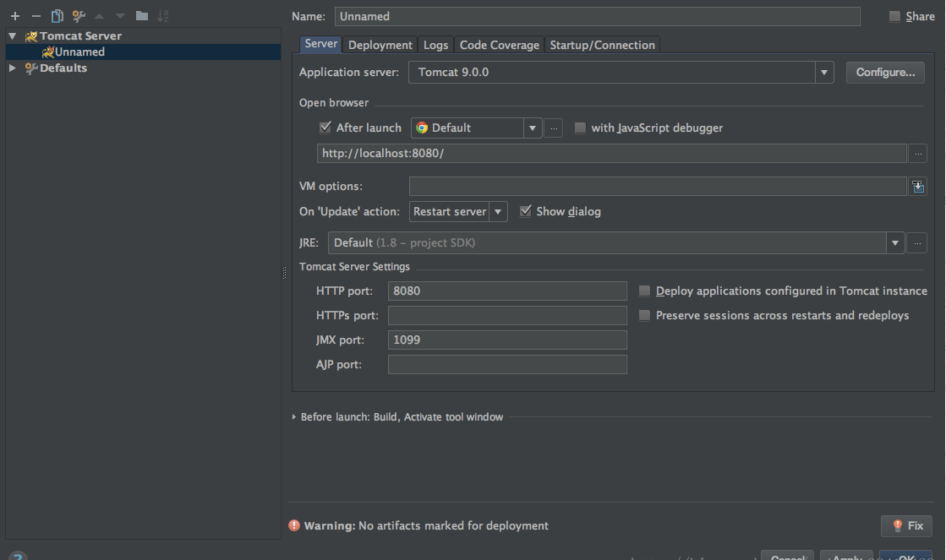Viewport: 946px width, 560px height.
Task: Switch to the Logs tab
Action: point(435,45)
